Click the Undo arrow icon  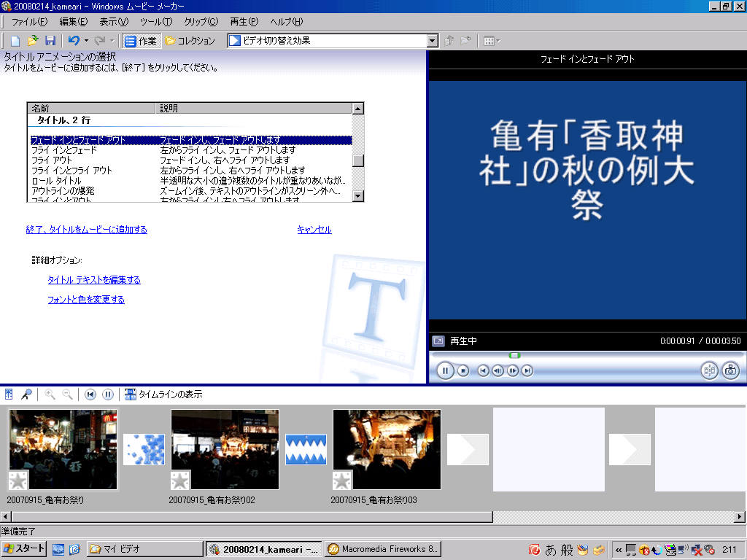click(x=74, y=41)
